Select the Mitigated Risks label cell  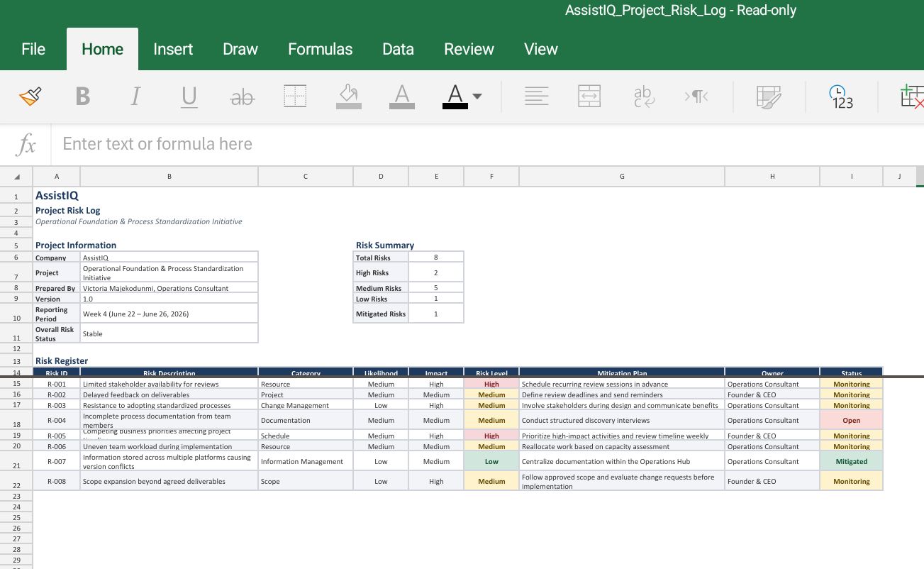[x=381, y=314]
